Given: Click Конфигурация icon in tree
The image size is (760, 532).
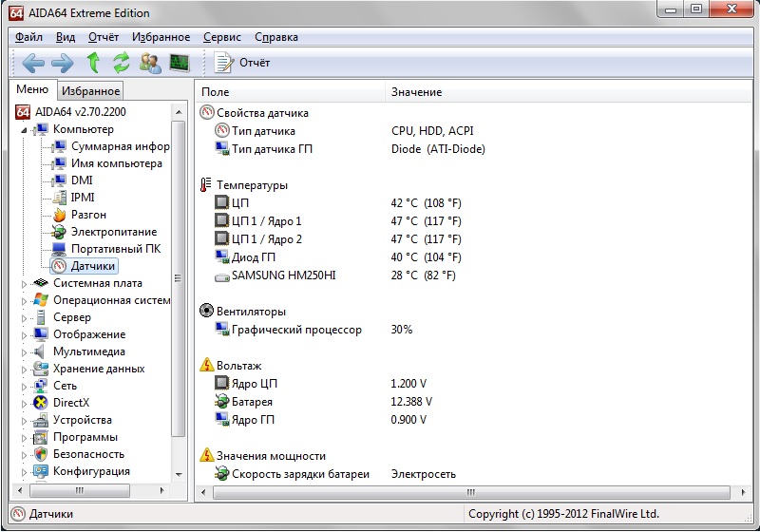Looking at the screenshot, I should (41, 471).
